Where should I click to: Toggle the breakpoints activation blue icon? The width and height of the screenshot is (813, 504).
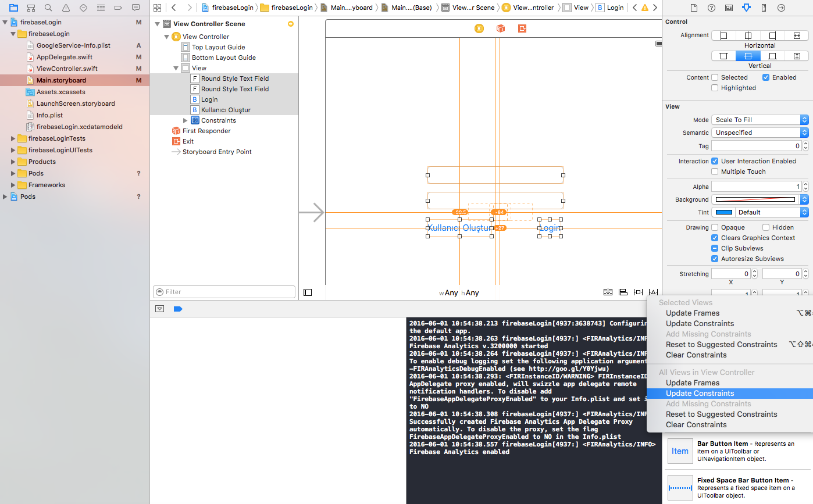point(178,309)
